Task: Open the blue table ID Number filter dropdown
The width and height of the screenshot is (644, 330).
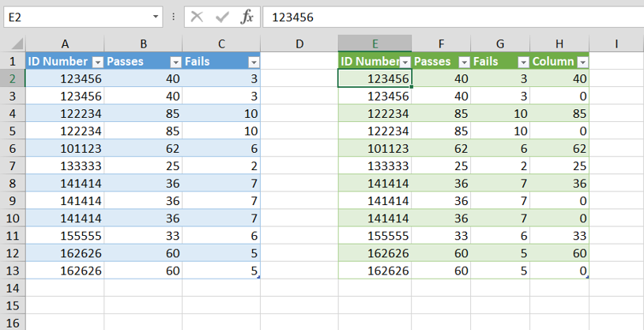Action: [98, 63]
